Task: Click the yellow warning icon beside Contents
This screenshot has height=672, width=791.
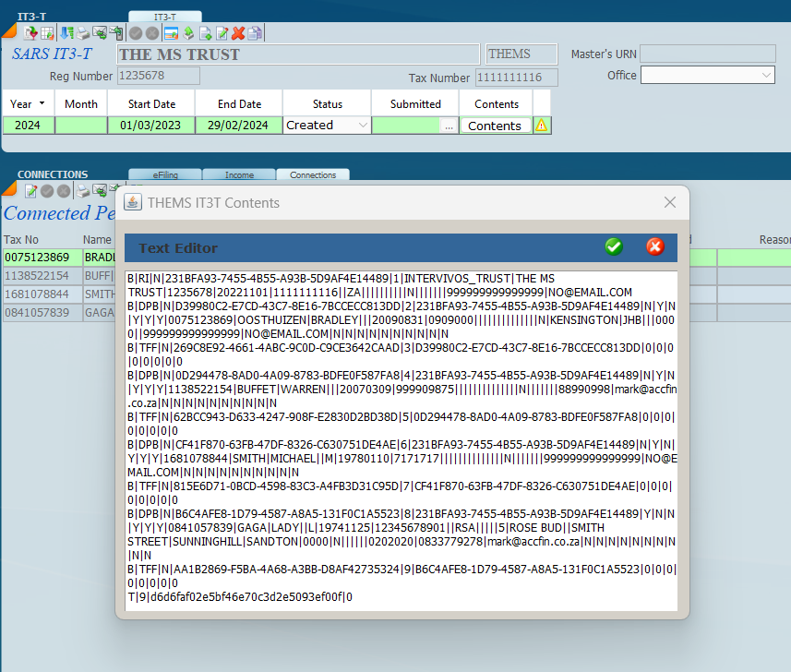Action: (542, 126)
